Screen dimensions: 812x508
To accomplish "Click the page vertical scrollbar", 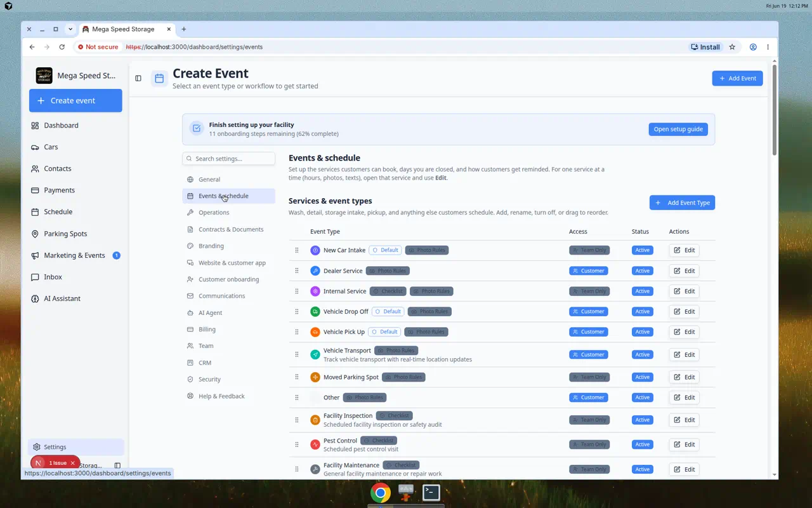I will 775,109.
